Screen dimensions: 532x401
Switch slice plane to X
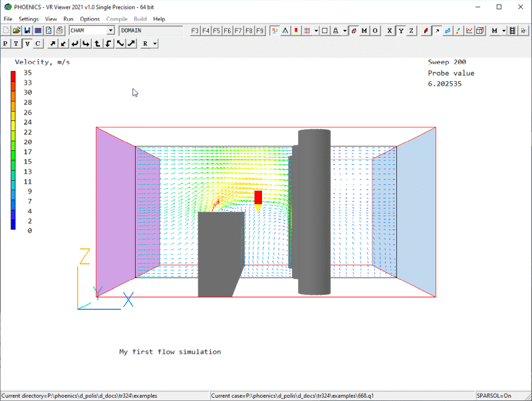(390, 31)
